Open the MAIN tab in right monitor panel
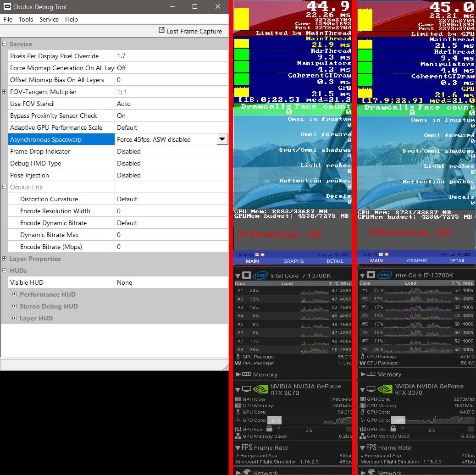This screenshot has width=476, height=475. (x=376, y=261)
